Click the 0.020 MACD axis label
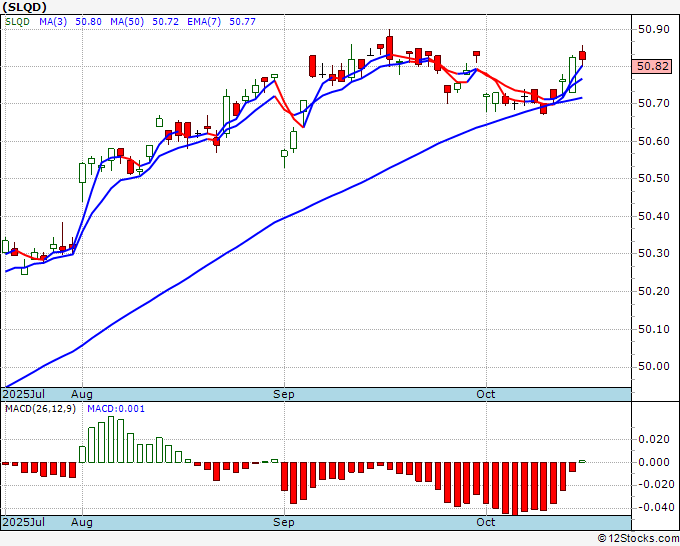The image size is (680, 546). click(654, 439)
